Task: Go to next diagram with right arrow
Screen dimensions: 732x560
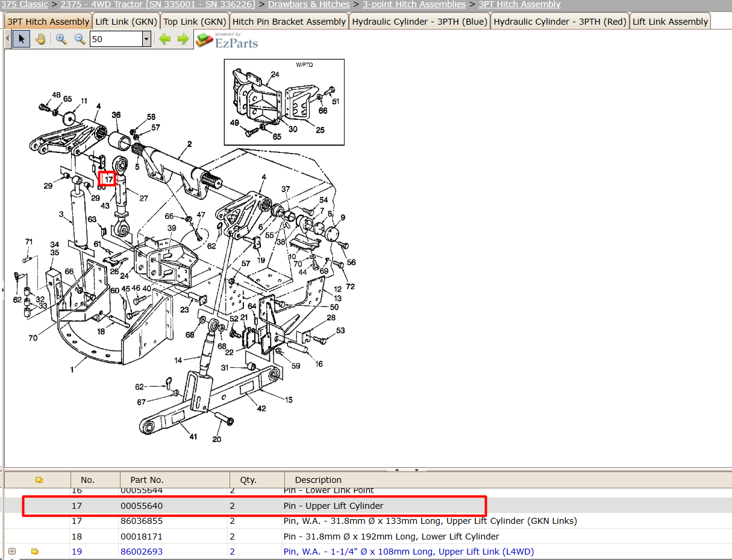Action: [x=183, y=40]
